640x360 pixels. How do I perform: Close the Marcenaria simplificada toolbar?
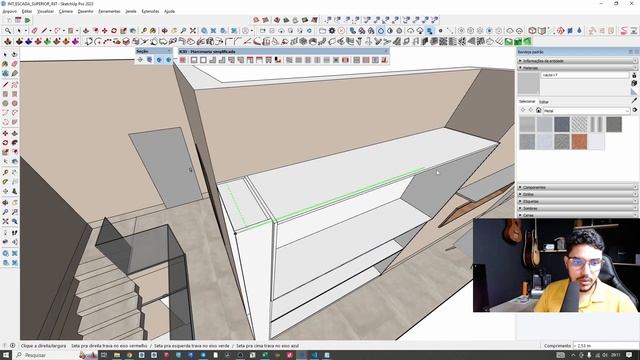[386, 51]
